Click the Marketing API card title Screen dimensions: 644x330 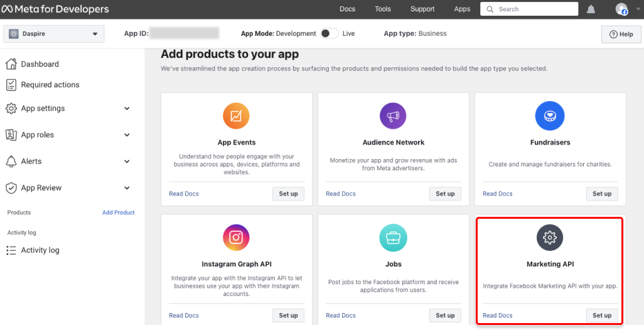pyautogui.click(x=550, y=264)
